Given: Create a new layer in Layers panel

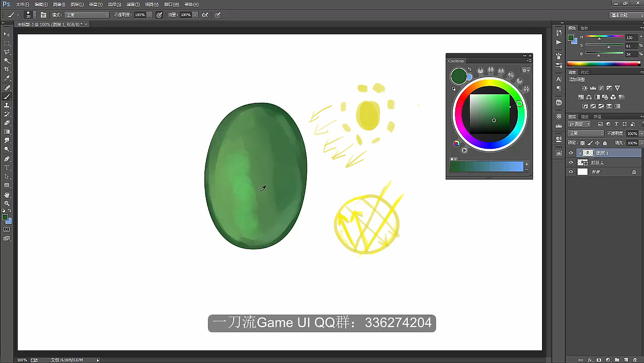Looking at the screenshot, I should coord(626,359).
